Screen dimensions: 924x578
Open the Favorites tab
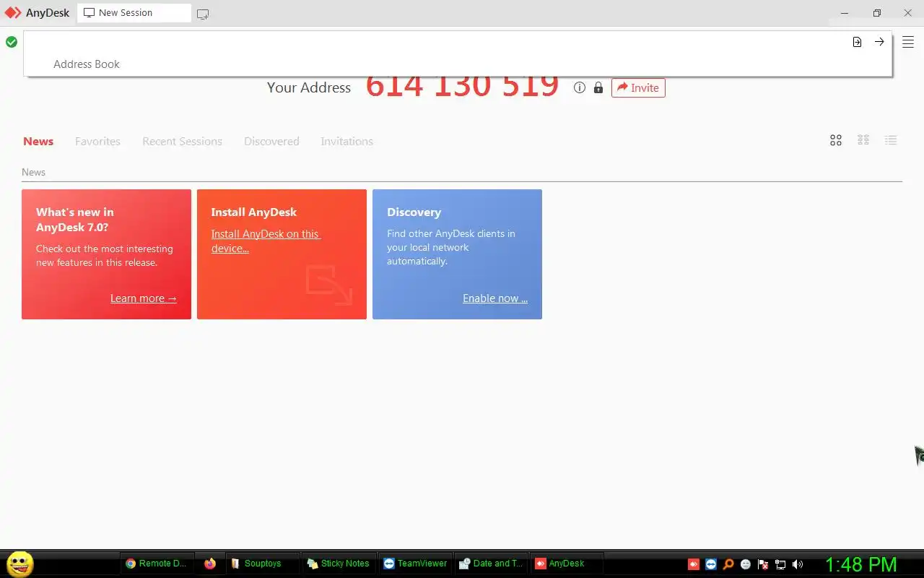(97, 141)
